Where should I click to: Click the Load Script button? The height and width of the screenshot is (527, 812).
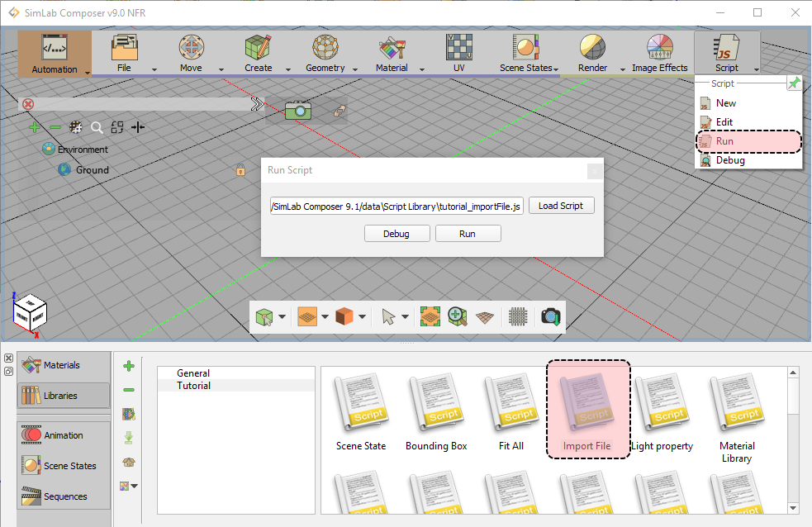tap(561, 206)
